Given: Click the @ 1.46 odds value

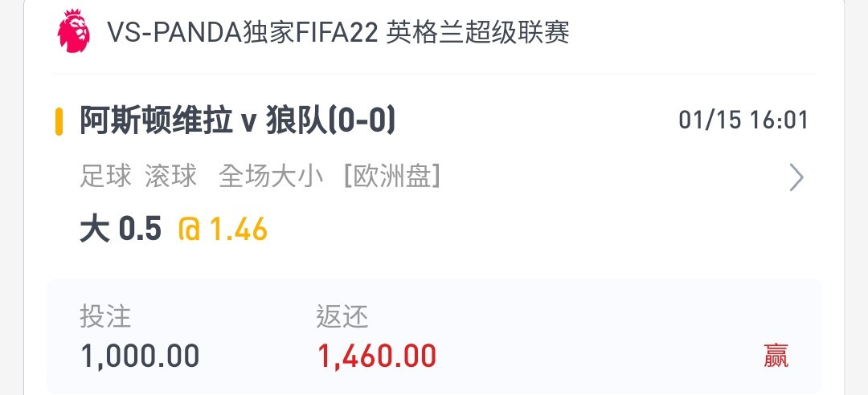Looking at the screenshot, I should coord(223,230).
